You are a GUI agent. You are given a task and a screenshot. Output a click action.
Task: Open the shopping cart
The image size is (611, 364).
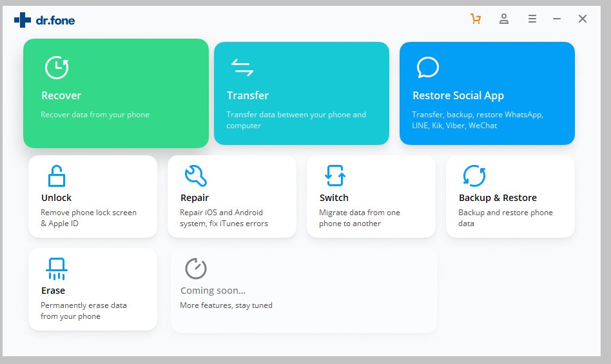(476, 19)
